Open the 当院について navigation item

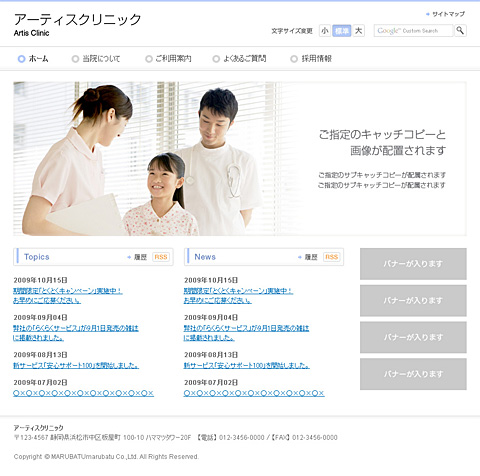click(x=96, y=59)
